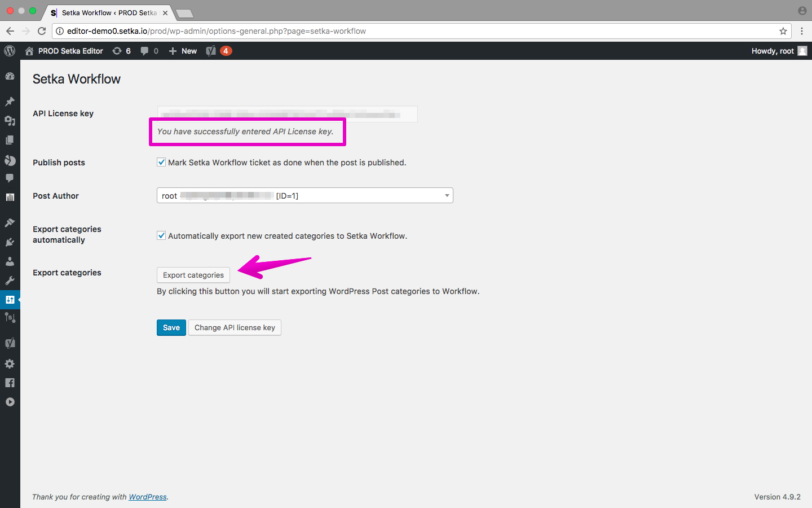The width and height of the screenshot is (812, 508).
Task: Go back using the browser back arrow
Action: pyautogui.click(x=10, y=31)
